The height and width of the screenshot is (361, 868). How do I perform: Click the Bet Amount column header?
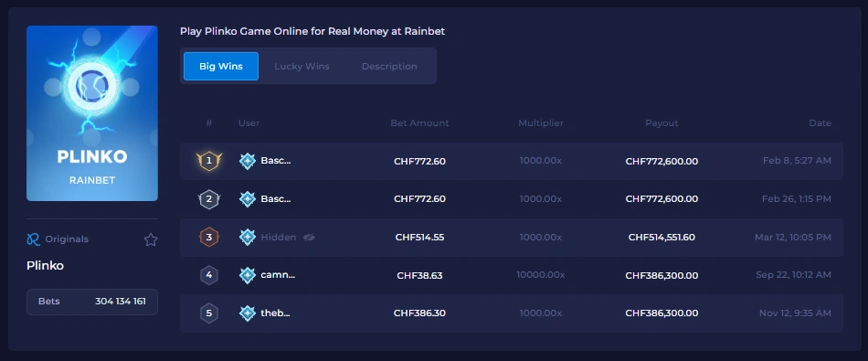coord(419,122)
